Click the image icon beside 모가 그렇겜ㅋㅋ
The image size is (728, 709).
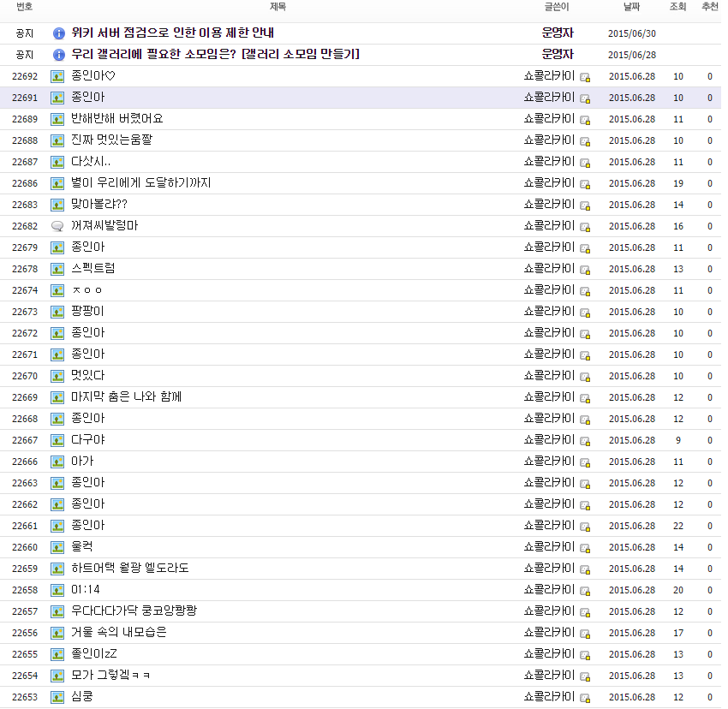57,676
